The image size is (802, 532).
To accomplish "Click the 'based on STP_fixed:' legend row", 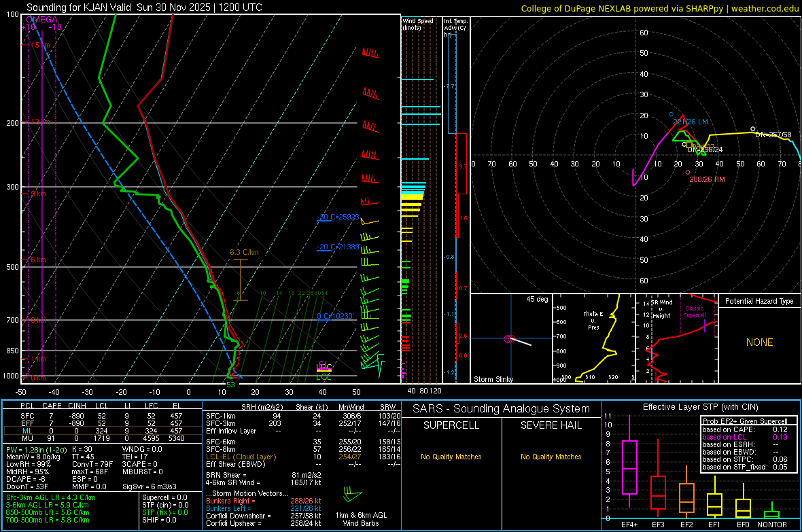I will pos(745,467).
